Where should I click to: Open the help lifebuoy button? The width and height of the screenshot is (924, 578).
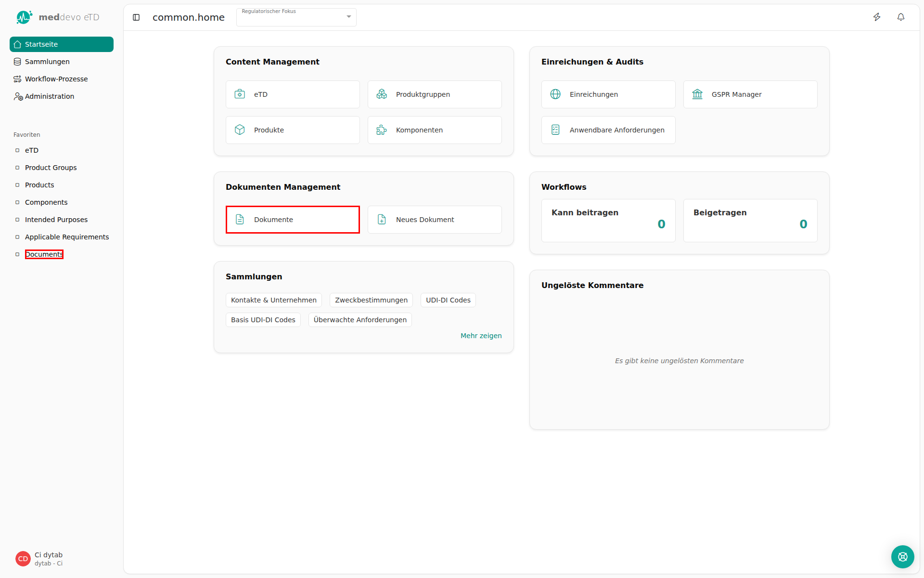[902, 557]
